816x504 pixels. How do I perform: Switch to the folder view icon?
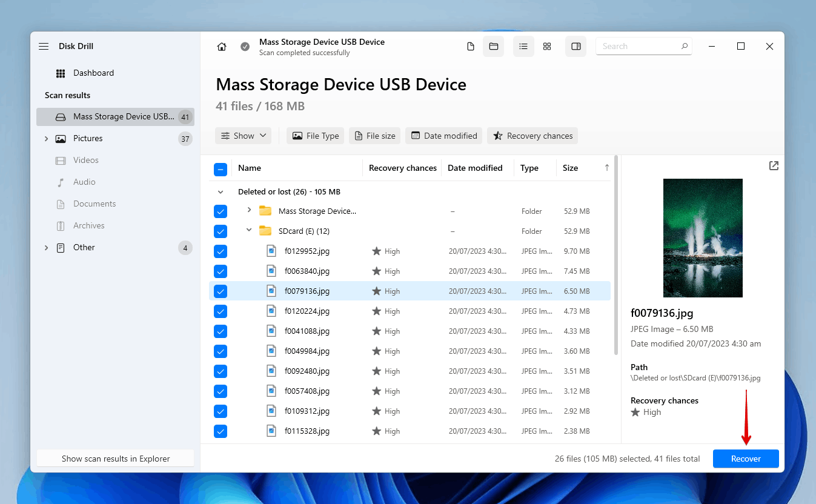click(x=494, y=47)
